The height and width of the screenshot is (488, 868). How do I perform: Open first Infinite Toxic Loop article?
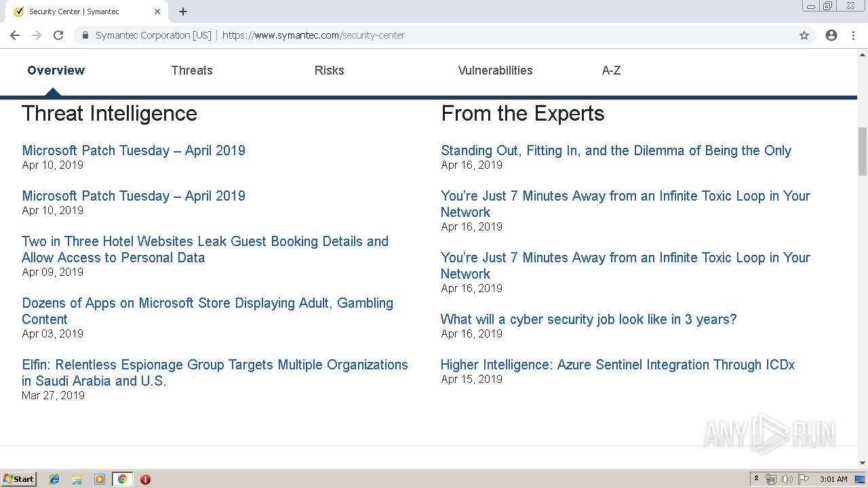[x=625, y=204]
